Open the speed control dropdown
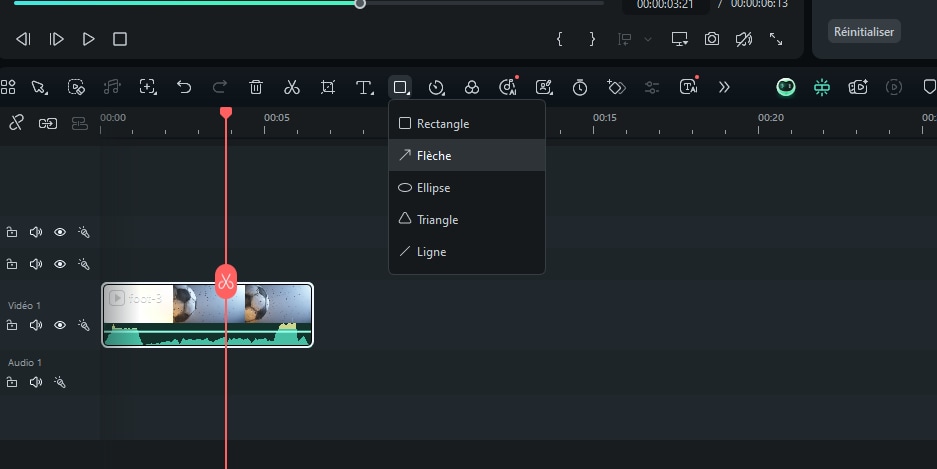The image size is (937, 469). (x=436, y=87)
